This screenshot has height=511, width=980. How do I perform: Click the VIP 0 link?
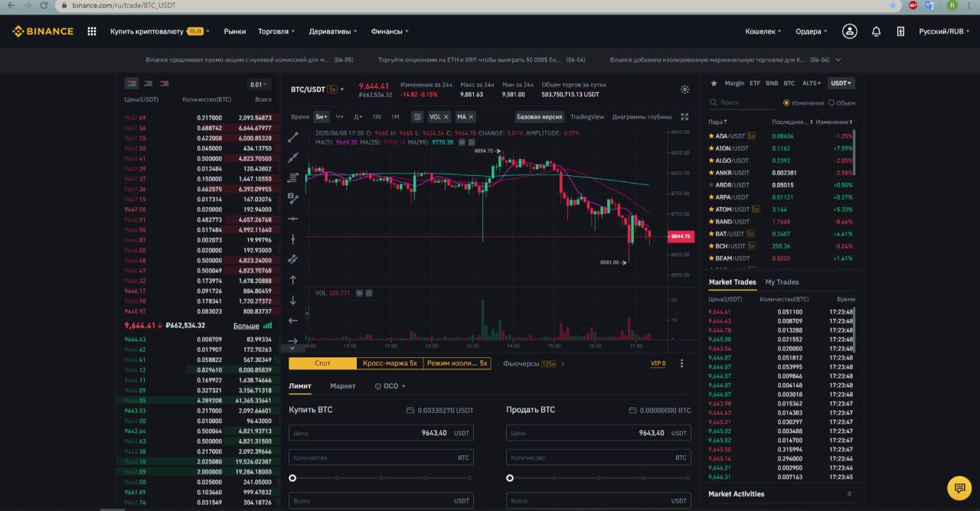pyautogui.click(x=658, y=363)
